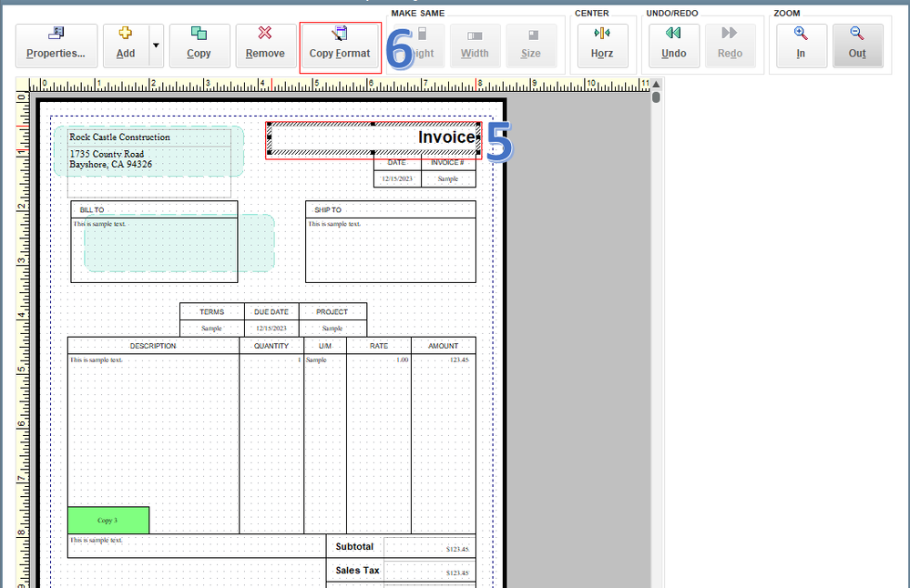Click the Copy toolbar button
Viewport: 910px width, 588px height.
pos(199,46)
